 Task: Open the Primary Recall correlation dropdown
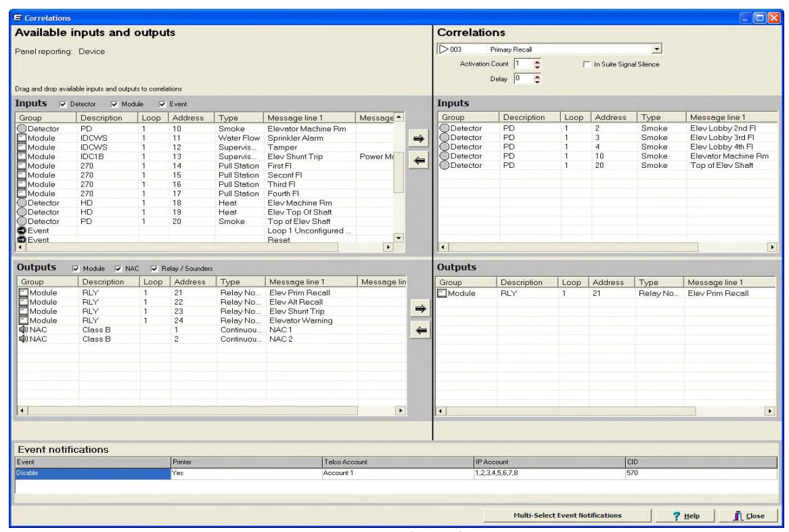tap(656, 49)
